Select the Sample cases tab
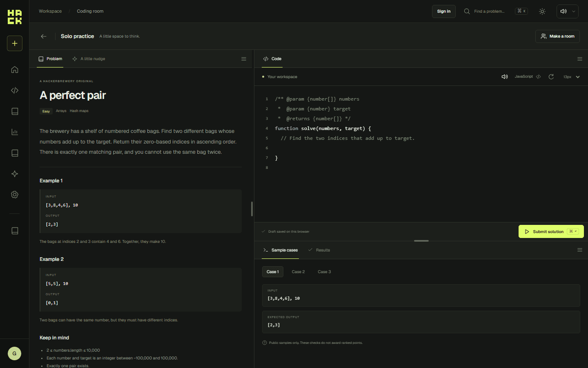Image resolution: width=588 pixels, height=368 pixels. [281, 250]
